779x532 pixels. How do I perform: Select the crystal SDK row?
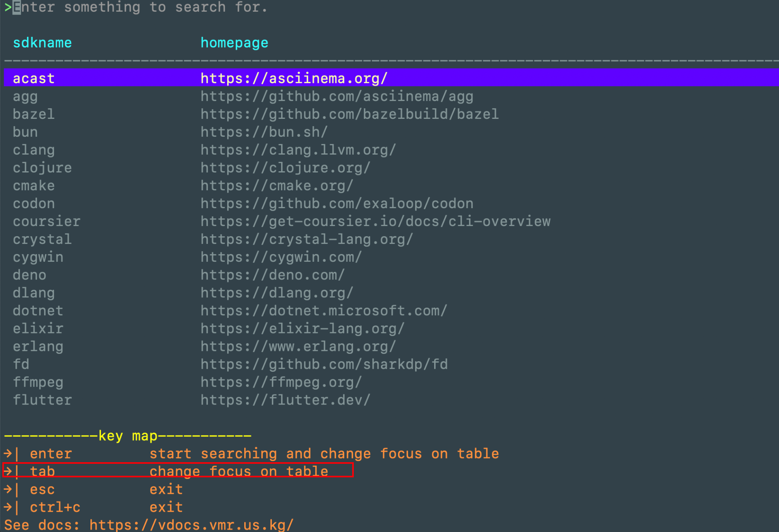pos(42,239)
